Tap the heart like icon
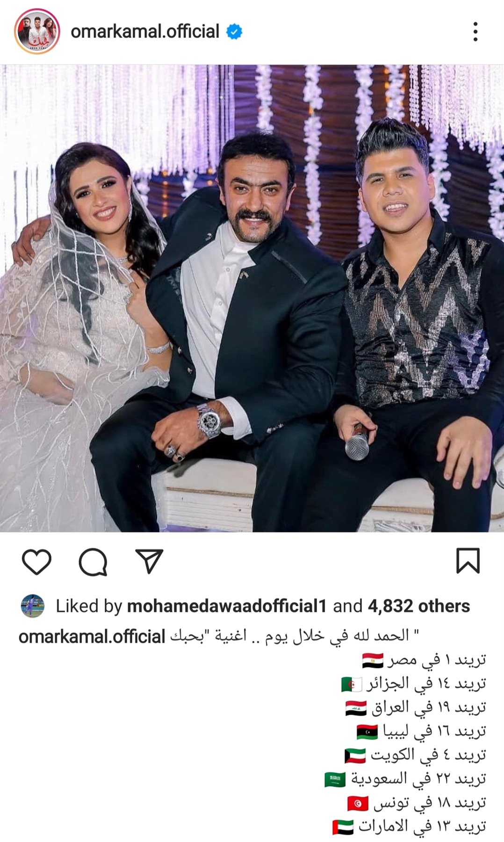 [x=36, y=562]
